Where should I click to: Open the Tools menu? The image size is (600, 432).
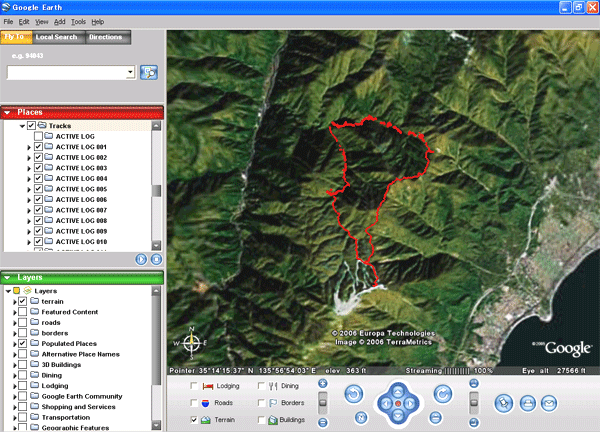pos(76,21)
